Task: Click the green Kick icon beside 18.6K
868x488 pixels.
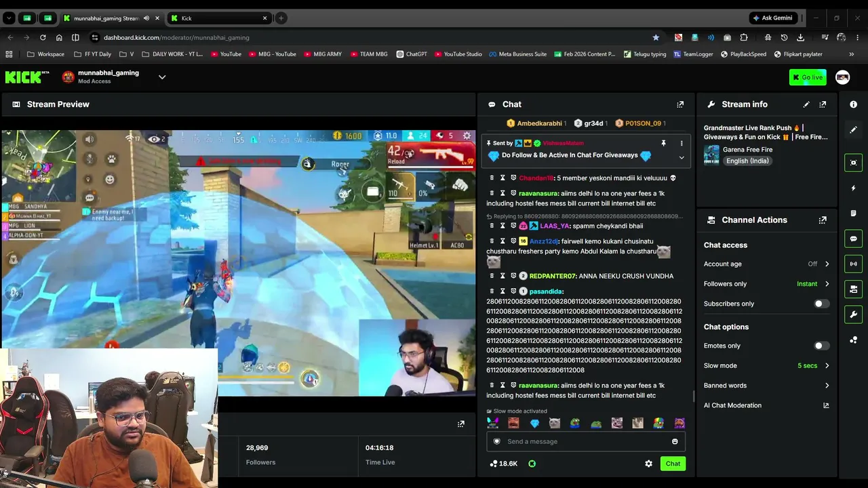Action: [x=532, y=464]
